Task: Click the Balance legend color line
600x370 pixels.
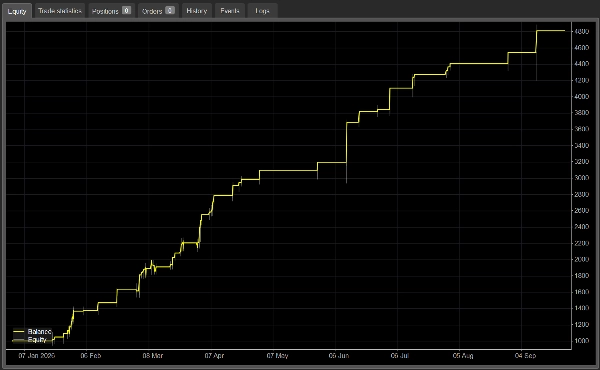Action: 19,331
